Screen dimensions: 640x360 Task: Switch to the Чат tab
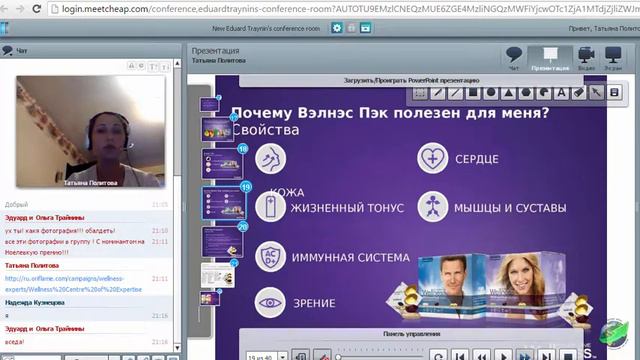[514, 58]
